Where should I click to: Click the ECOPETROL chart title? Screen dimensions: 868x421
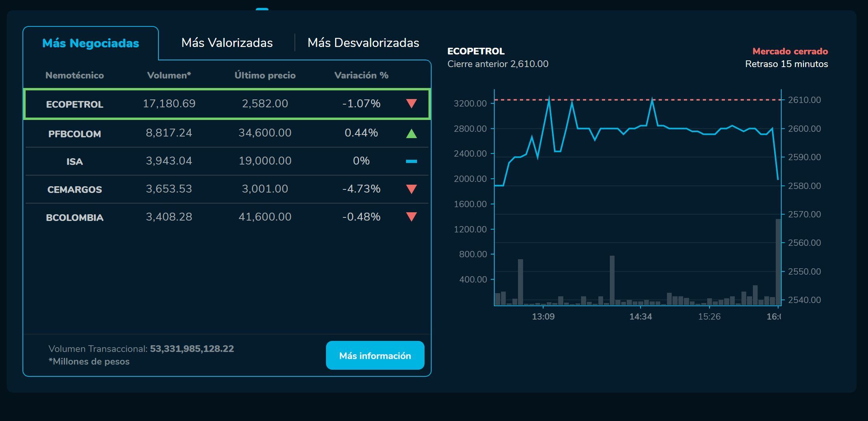point(476,51)
